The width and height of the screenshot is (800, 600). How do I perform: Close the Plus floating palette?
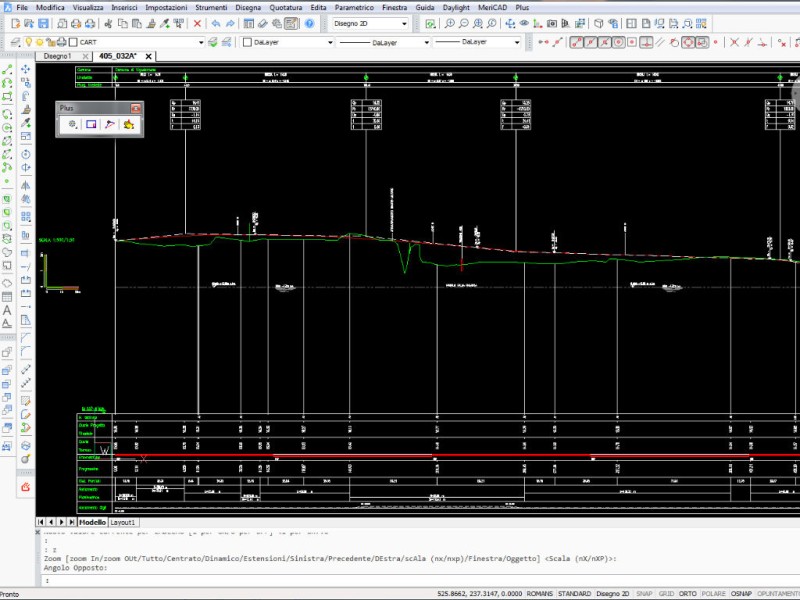coord(136,107)
